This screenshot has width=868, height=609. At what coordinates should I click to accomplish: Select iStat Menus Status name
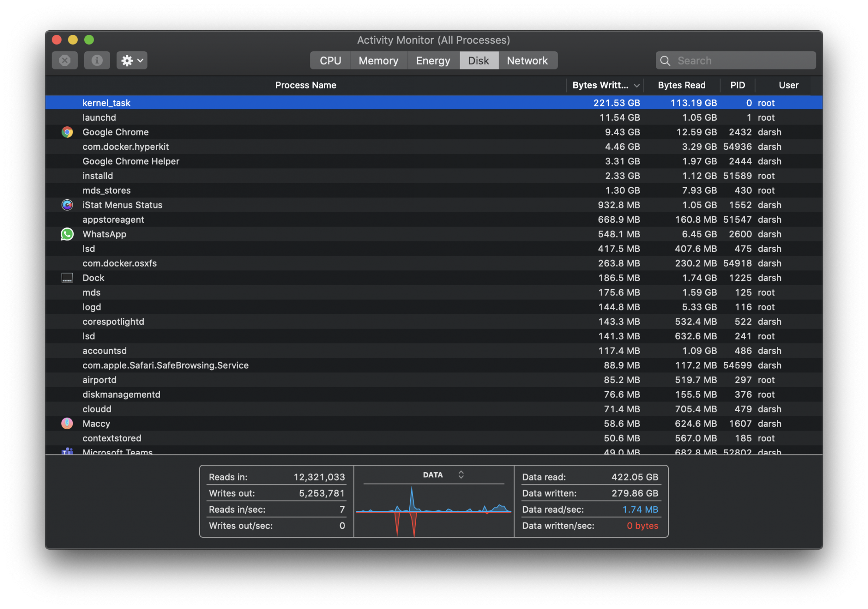[122, 205]
